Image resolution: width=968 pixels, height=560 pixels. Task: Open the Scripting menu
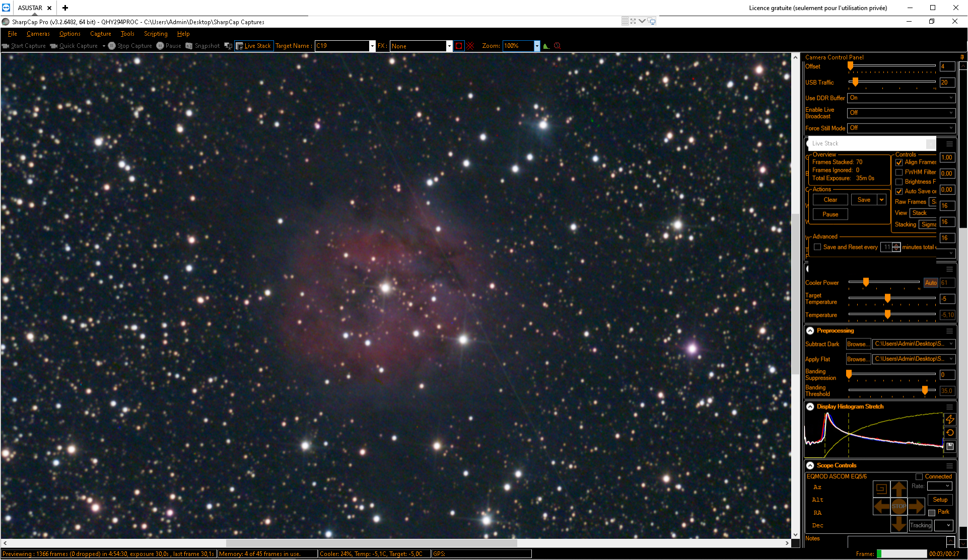[156, 34]
